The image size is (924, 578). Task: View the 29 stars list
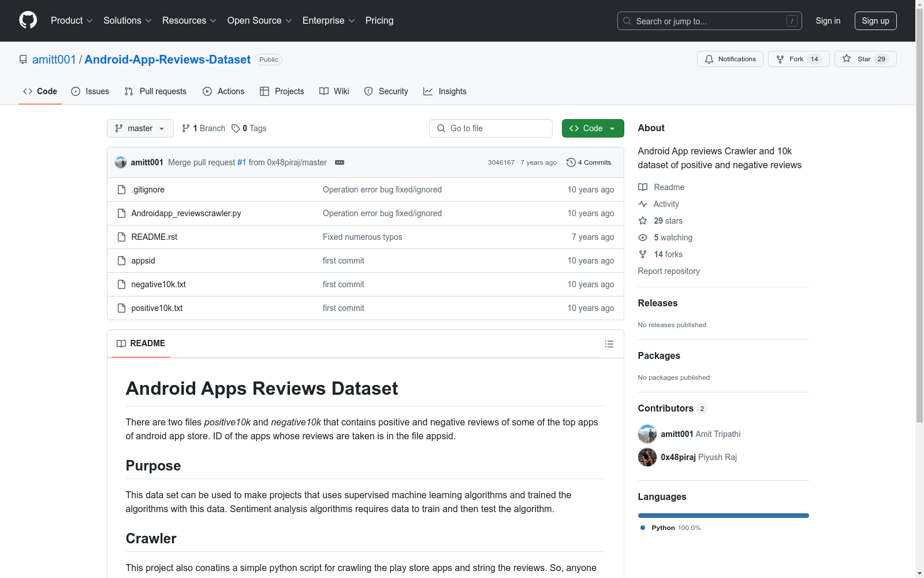(661, 221)
